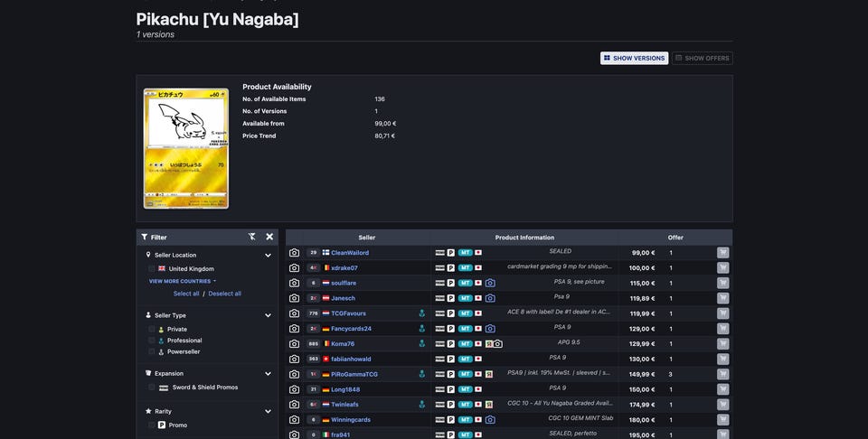Open seller profile CleanWailord
The height and width of the screenshot is (439, 868).
(x=350, y=253)
